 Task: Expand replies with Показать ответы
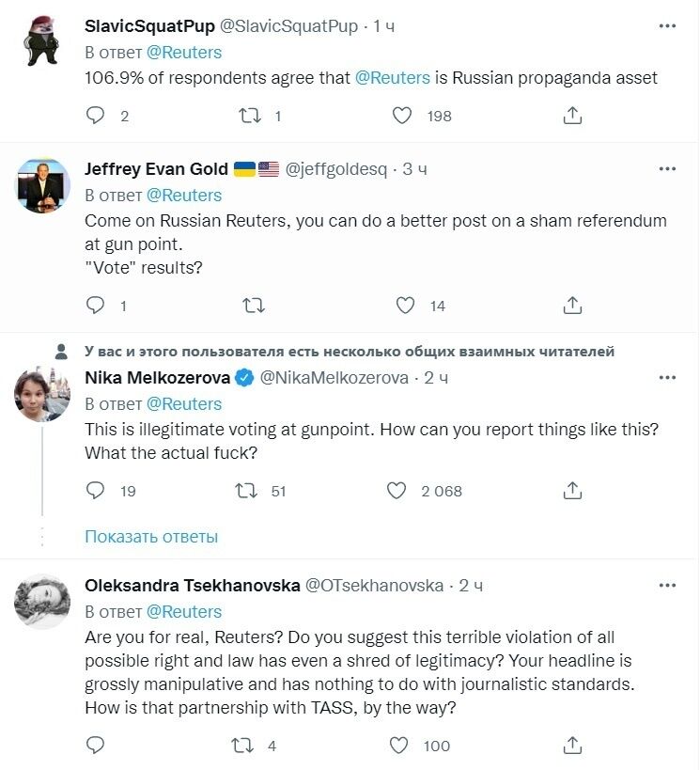point(151,537)
